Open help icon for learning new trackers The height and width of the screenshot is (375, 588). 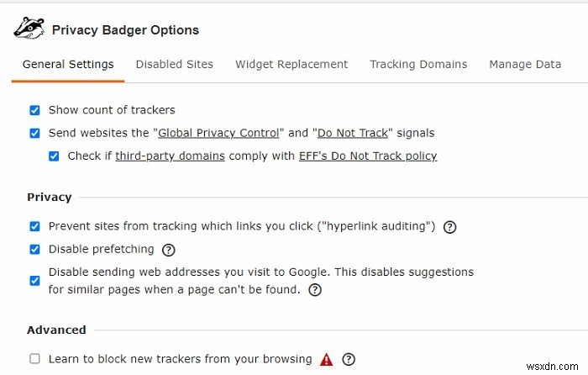pos(349,360)
